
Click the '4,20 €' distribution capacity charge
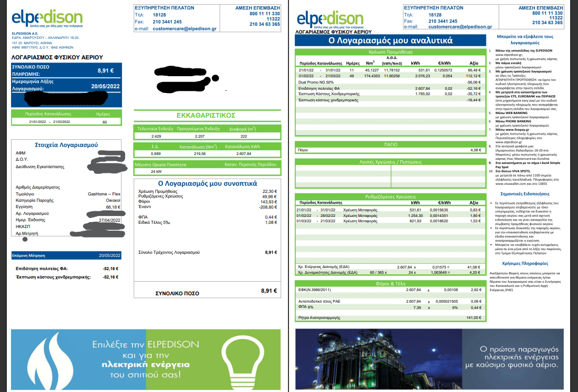point(476,273)
